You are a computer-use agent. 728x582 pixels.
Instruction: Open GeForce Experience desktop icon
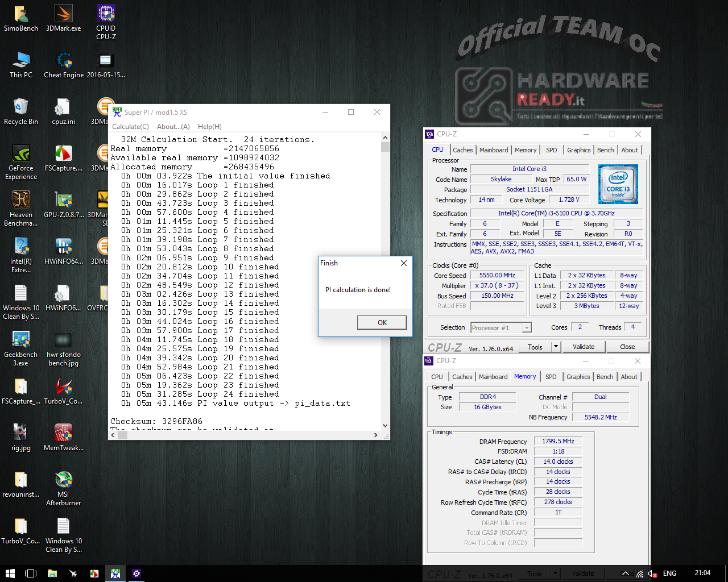pyautogui.click(x=21, y=162)
